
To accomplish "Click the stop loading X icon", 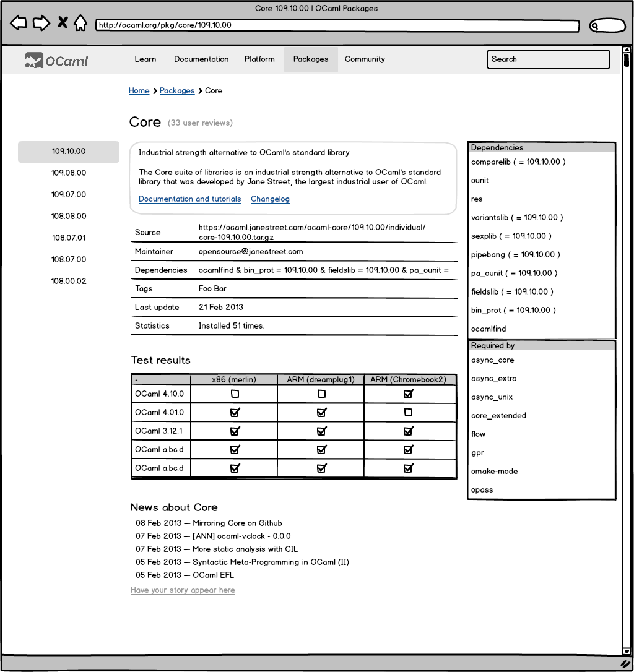I will pos(63,22).
